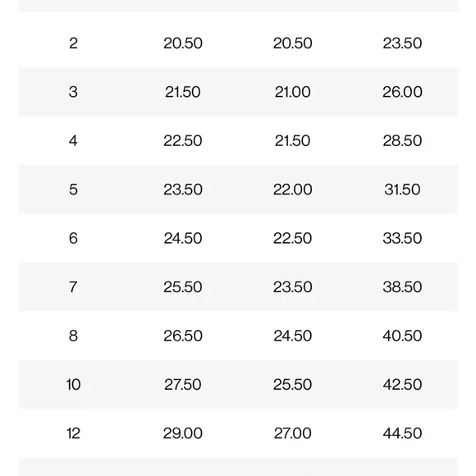Select size 2 in the first column
476x476 pixels.
coord(73,43)
